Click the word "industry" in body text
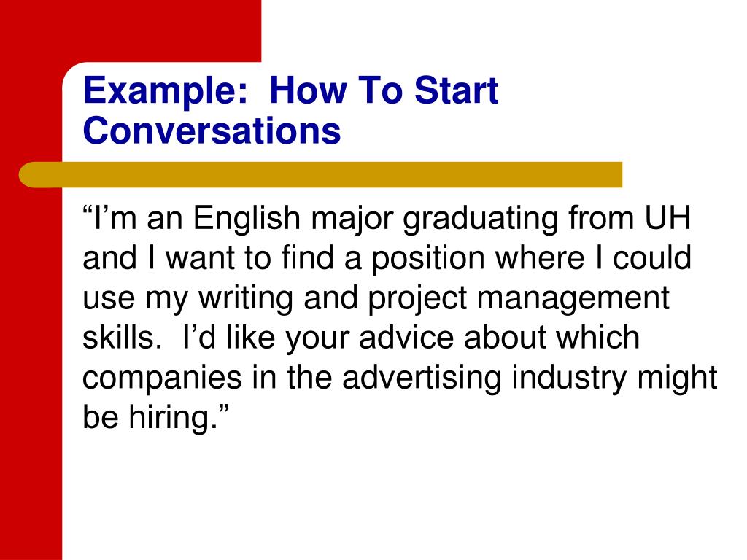Screen dimensions: 747x560 [x=568, y=378]
